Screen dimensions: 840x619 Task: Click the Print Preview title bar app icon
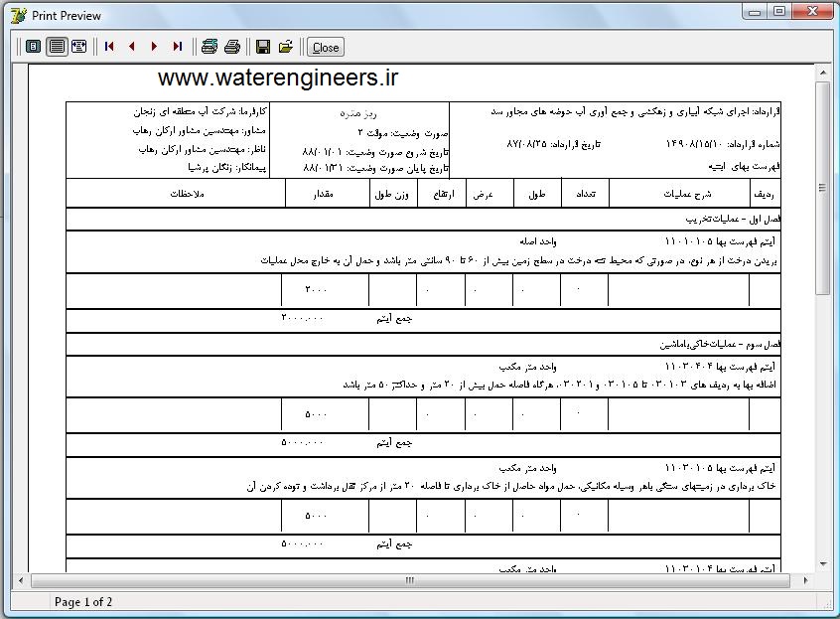pyautogui.click(x=17, y=15)
